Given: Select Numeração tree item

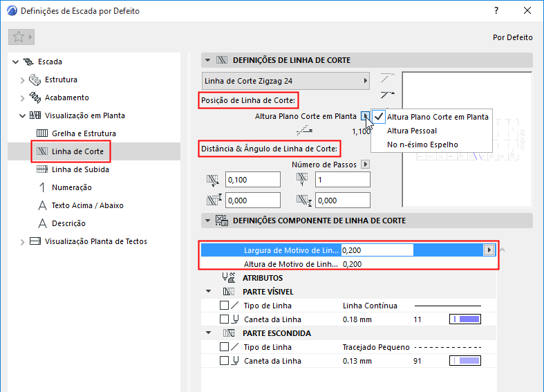Looking at the screenshot, I should tap(72, 187).
